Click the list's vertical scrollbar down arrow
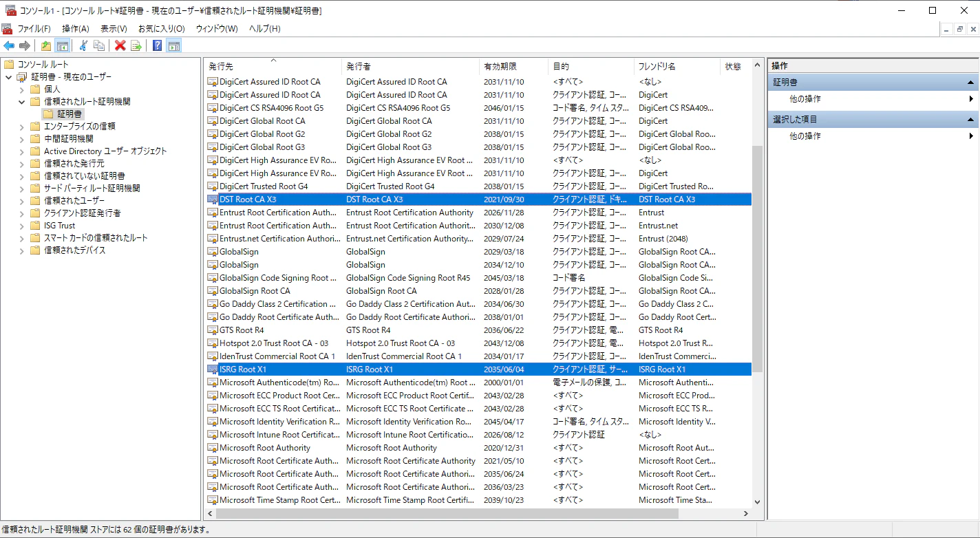Screen dimensions: 980x538 tap(758, 502)
